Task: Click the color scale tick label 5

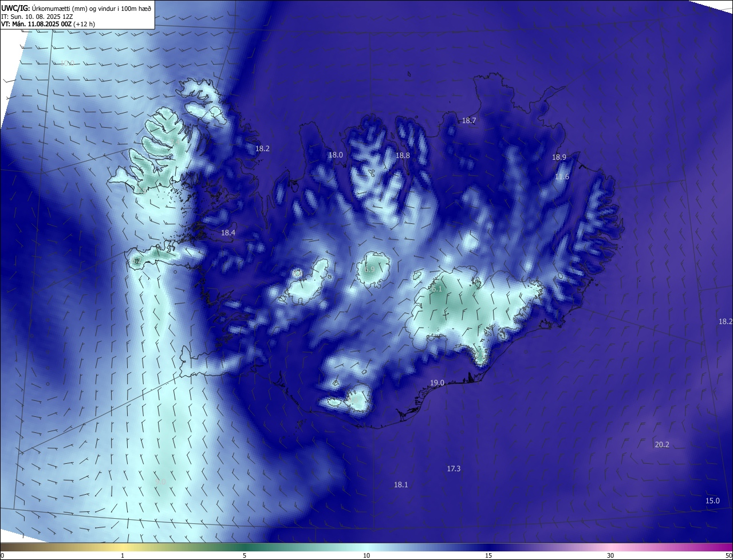Action: [245, 555]
